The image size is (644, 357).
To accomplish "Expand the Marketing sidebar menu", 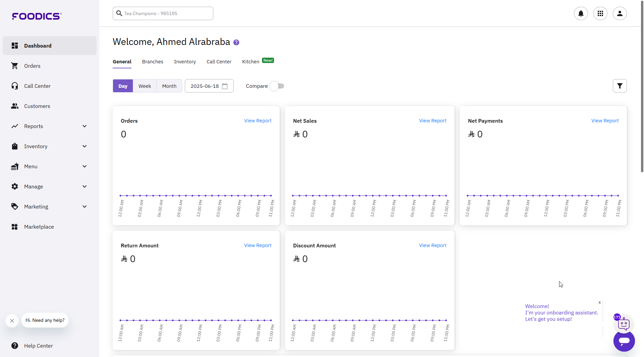I will tap(50, 207).
